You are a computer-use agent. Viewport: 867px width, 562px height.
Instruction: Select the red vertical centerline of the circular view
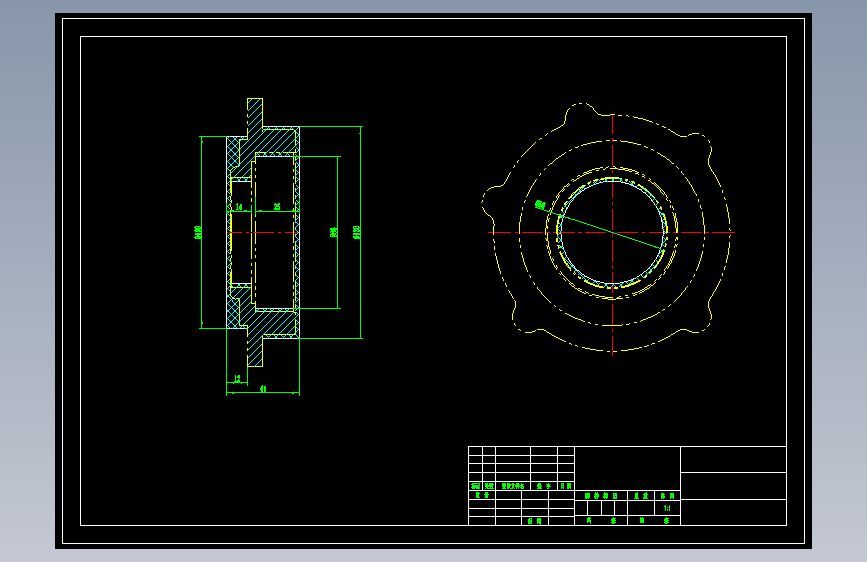613,235
